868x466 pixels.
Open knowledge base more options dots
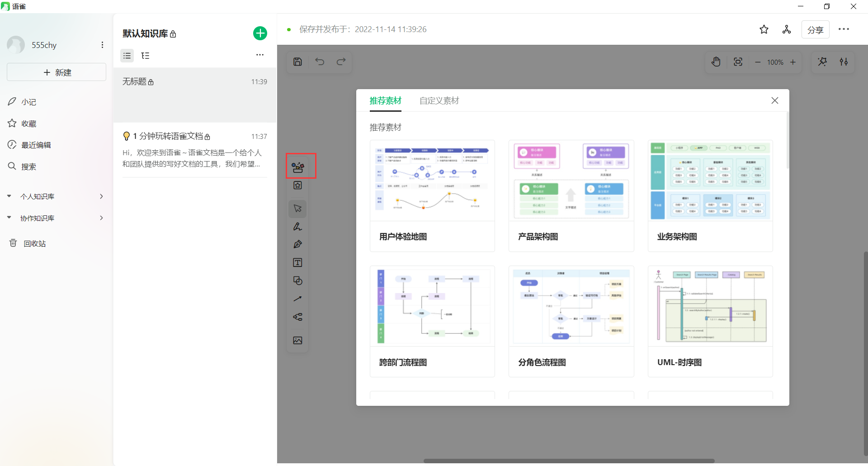point(260,55)
